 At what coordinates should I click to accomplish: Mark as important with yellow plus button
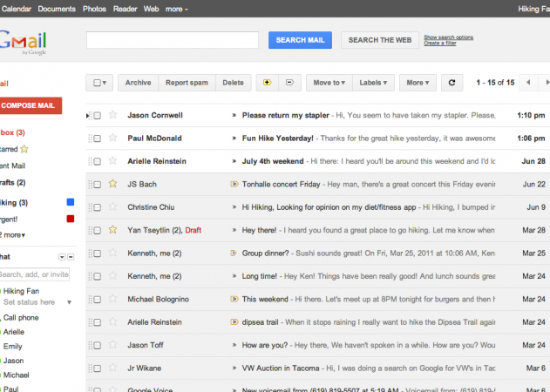(x=267, y=83)
